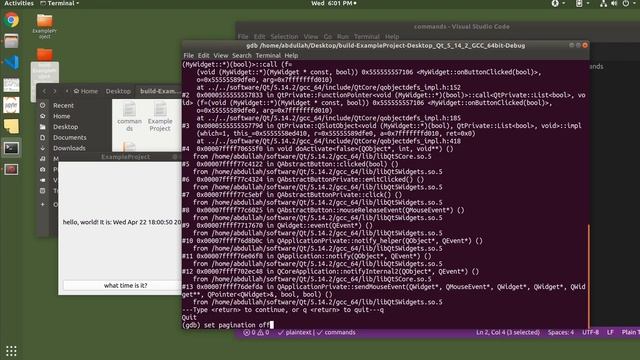Open the Files manager dock icon
The height and width of the screenshot is (360, 640).
tap(11, 41)
